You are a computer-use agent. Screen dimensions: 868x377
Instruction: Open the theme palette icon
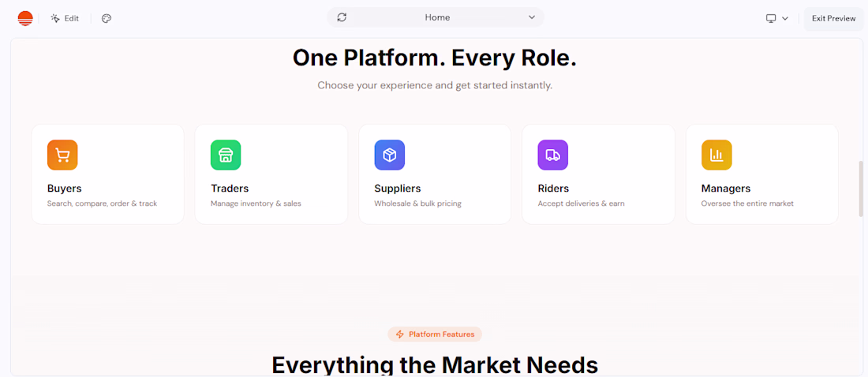107,18
